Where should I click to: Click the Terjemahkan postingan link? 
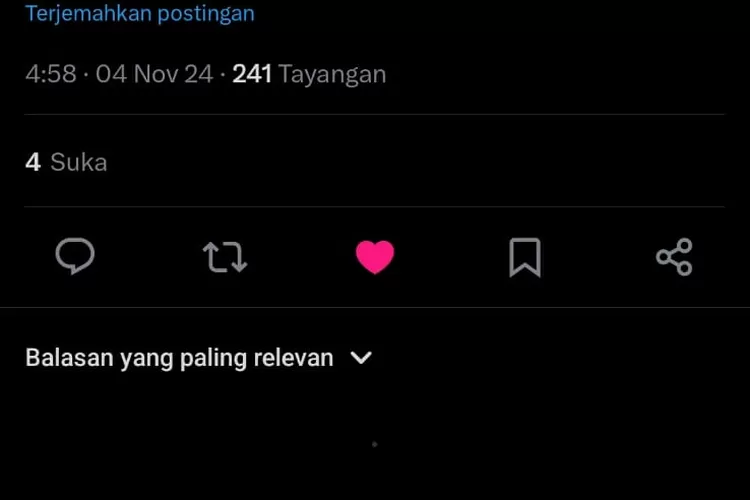coord(140,13)
